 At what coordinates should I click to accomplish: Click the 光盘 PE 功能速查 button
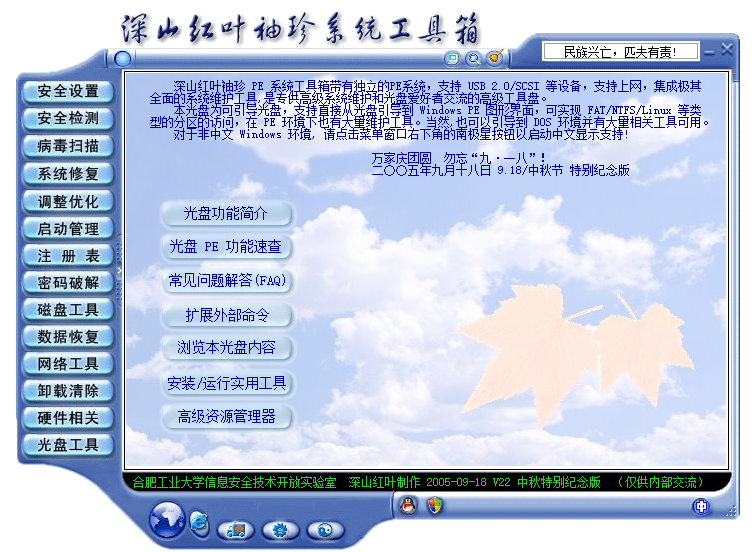tap(226, 247)
